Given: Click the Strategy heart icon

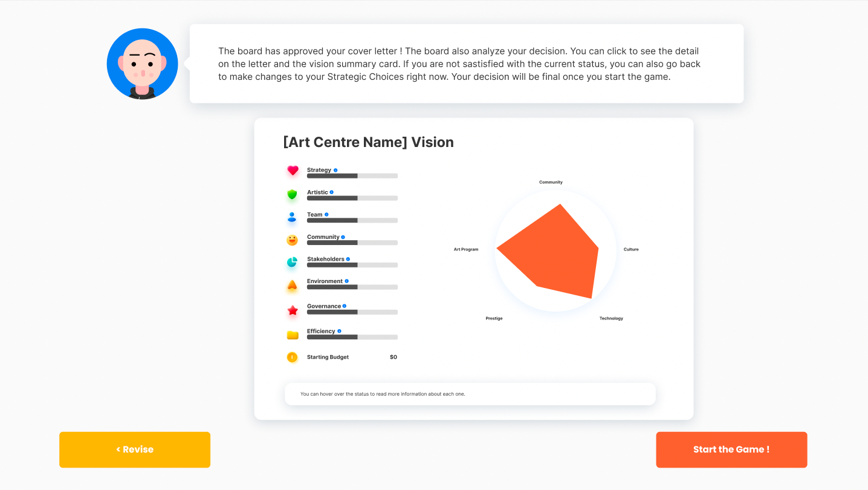Looking at the screenshot, I should tap(293, 171).
